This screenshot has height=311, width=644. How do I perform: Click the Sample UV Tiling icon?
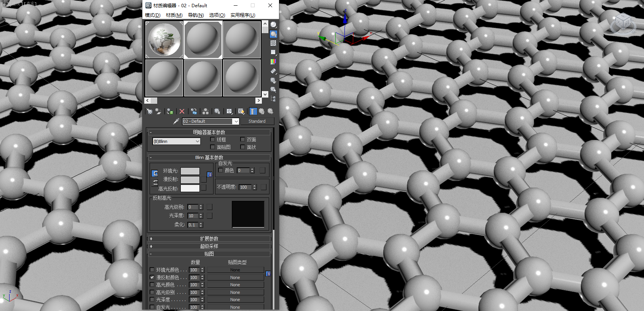(x=273, y=52)
